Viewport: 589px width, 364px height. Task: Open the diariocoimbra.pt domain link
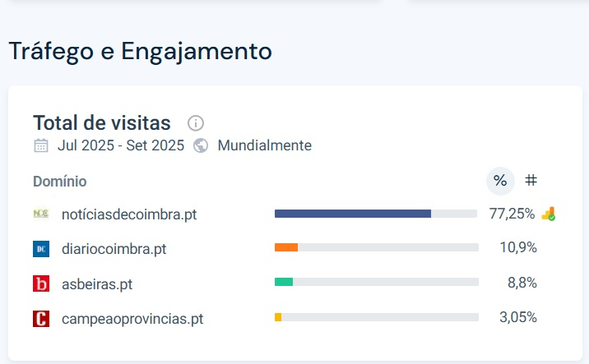pos(114,249)
